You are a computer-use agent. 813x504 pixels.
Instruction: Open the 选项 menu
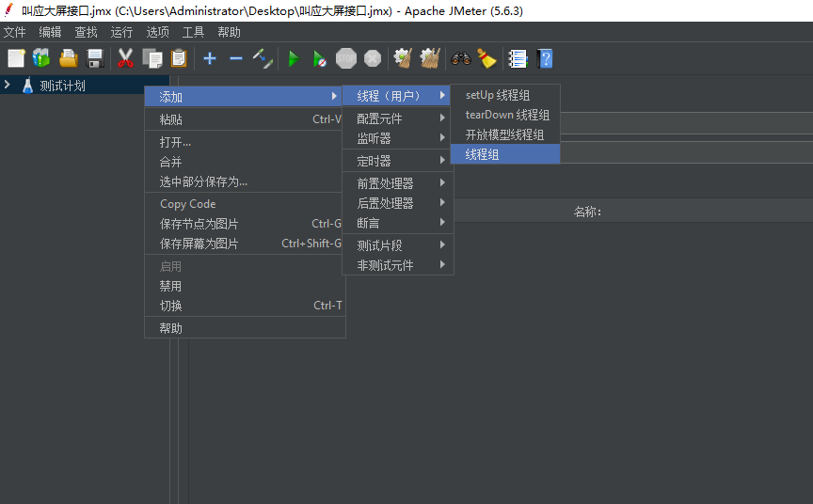[158, 32]
